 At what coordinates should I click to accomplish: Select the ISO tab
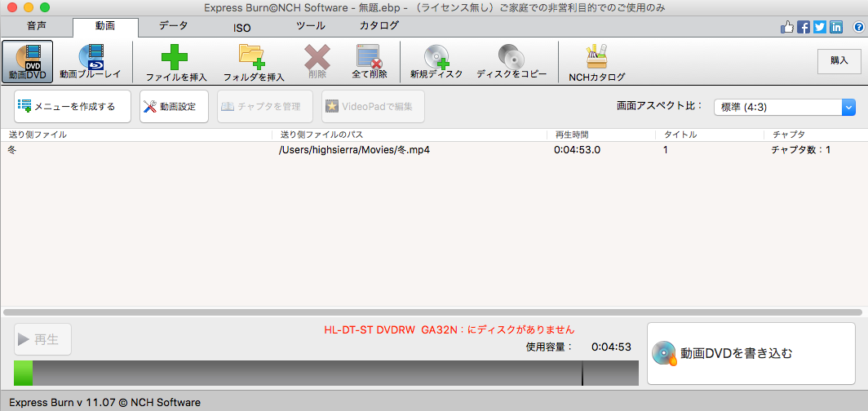pyautogui.click(x=242, y=27)
